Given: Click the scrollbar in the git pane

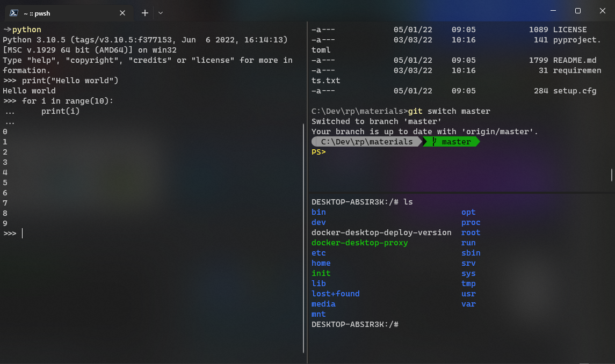Looking at the screenshot, I should pyautogui.click(x=611, y=175).
